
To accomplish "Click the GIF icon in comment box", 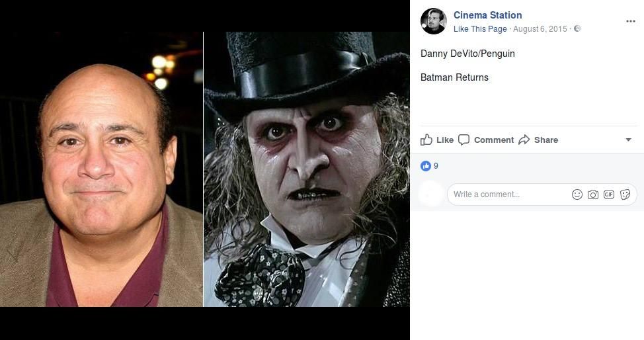I will pos(609,194).
